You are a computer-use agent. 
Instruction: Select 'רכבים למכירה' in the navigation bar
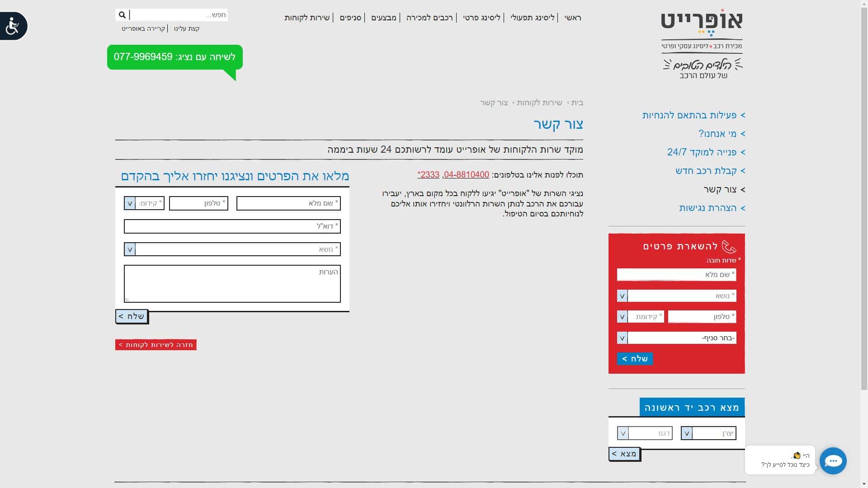429,18
